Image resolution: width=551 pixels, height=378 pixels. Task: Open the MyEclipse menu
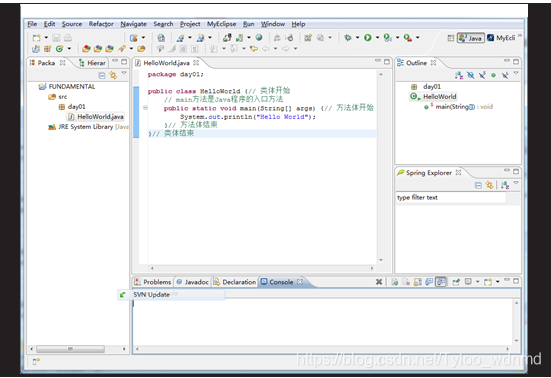pyautogui.click(x=221, y=24)
